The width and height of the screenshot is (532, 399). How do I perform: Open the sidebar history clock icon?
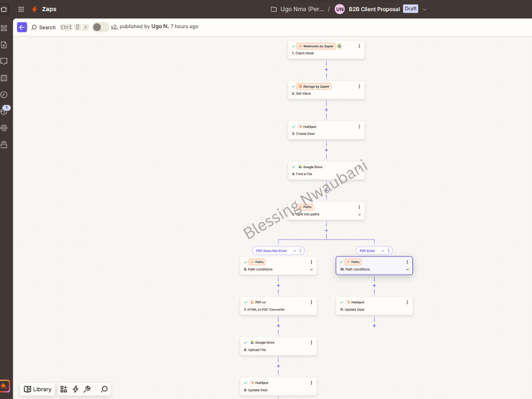pyautogui.click(x=4, y=95)
